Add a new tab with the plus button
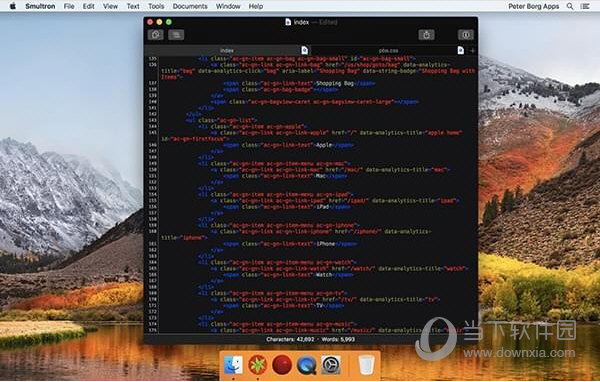This screenshot has height=382, width=600. [x=472, y=51]
